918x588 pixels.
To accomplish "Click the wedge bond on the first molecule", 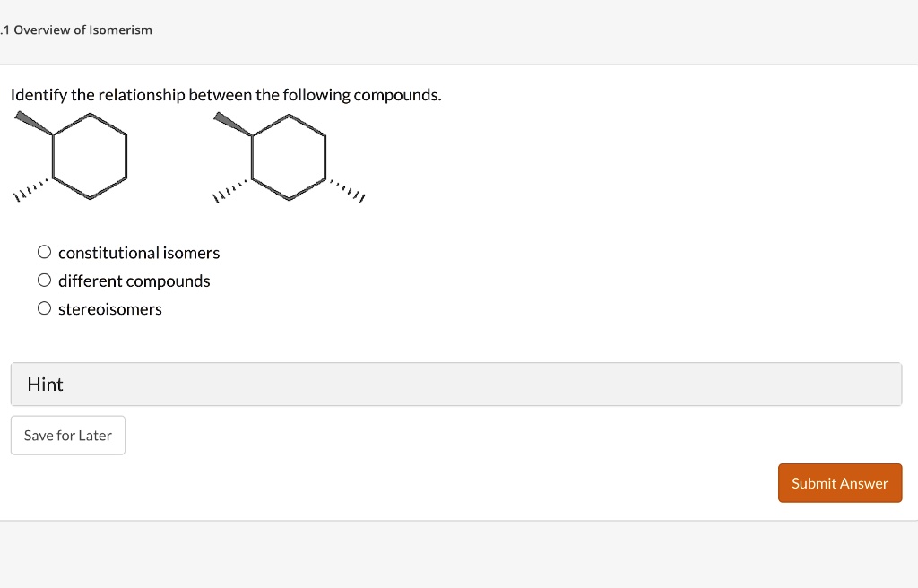I will [x=33, y=121].
